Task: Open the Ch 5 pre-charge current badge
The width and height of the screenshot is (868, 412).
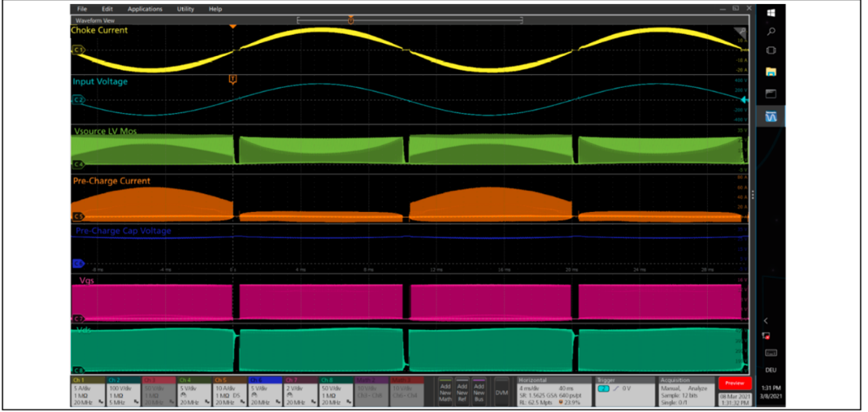Action: click(x=231, y=391)
